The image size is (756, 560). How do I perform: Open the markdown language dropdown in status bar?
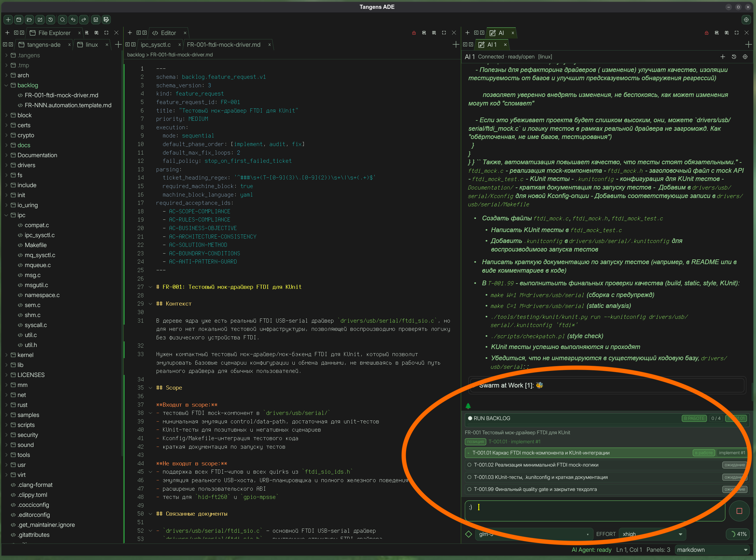tap(712, 550)
